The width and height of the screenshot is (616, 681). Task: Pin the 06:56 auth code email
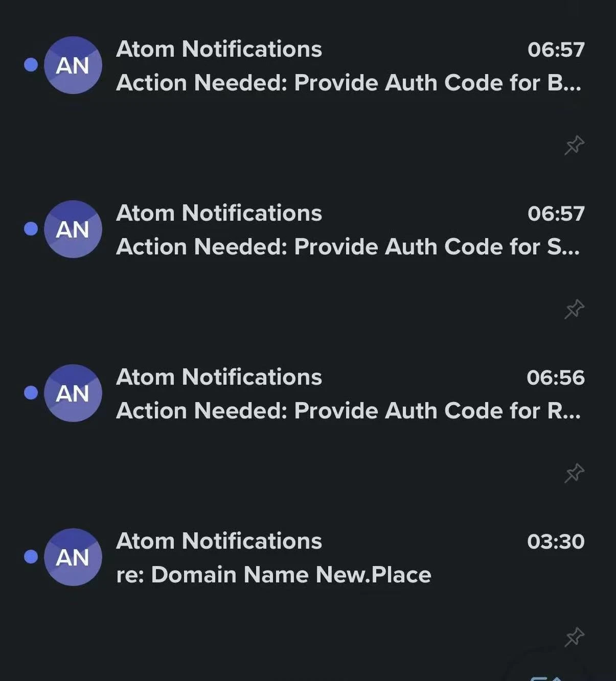click(x=574, y=473)
